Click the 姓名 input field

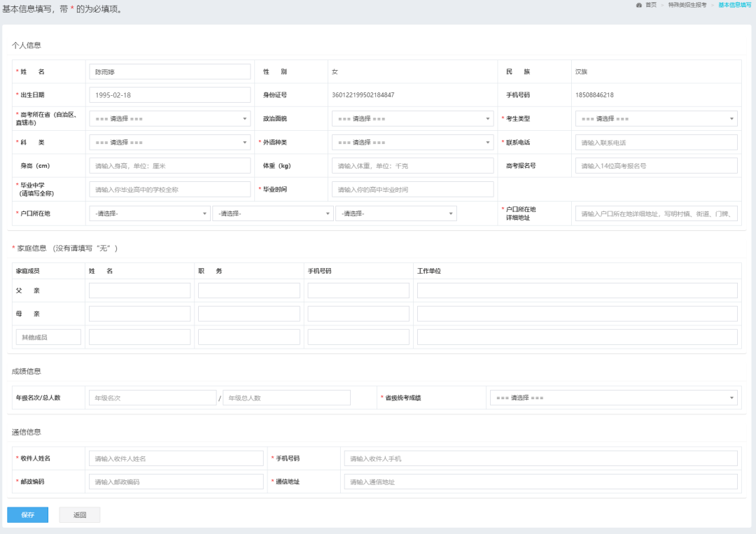169,72
